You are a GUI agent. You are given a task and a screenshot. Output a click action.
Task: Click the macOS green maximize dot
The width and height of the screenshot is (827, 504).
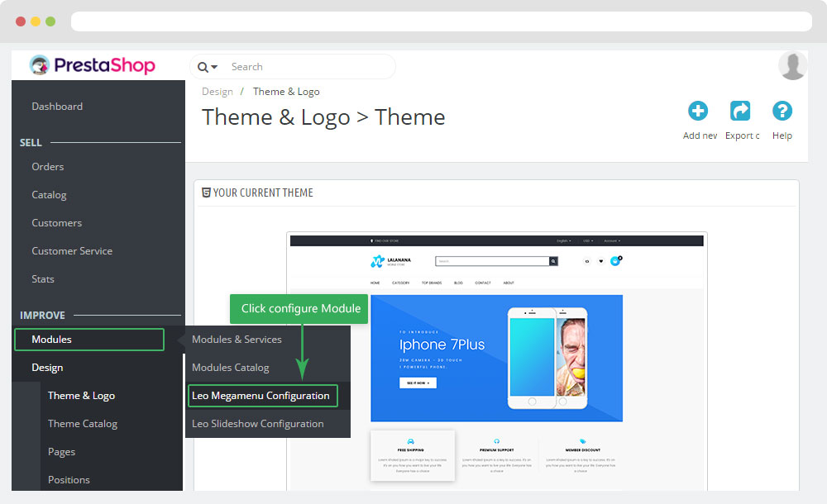[x=50, y=21]
